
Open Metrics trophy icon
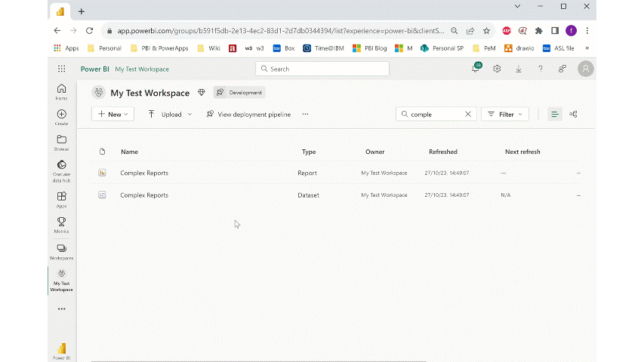coord(61,222)
